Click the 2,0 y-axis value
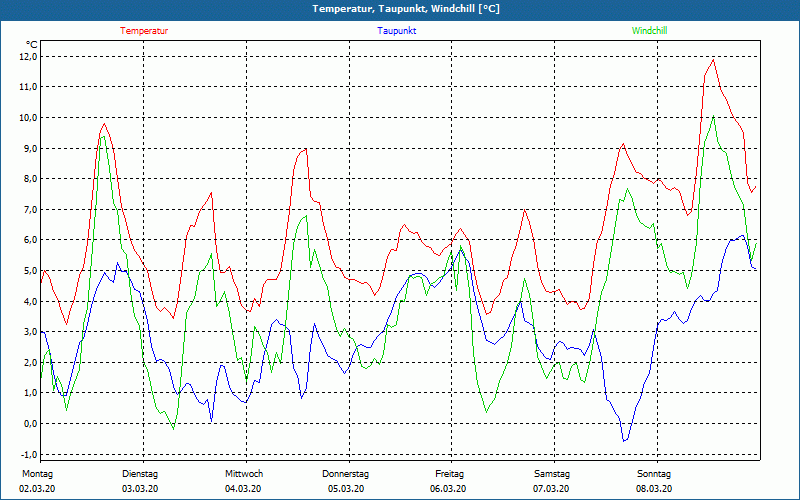 31,362
